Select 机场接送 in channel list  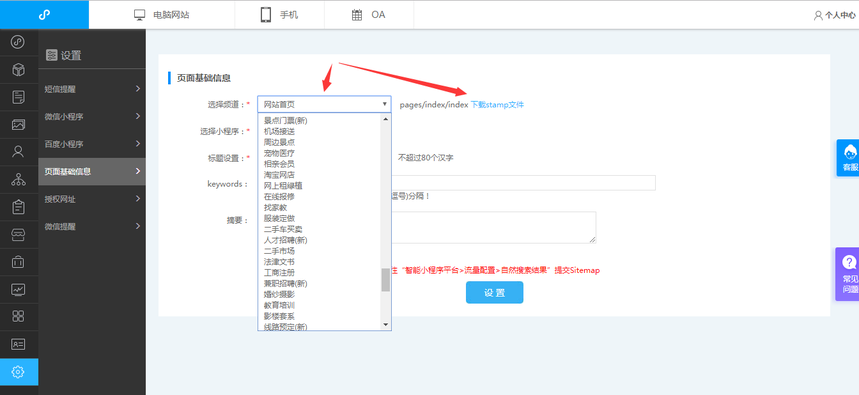coord(279,131)
